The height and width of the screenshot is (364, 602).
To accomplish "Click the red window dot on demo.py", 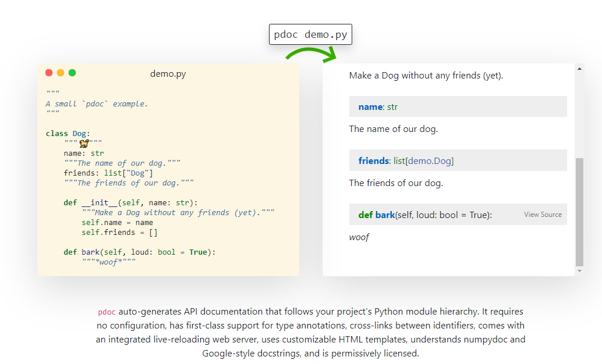I will (49, 73).
